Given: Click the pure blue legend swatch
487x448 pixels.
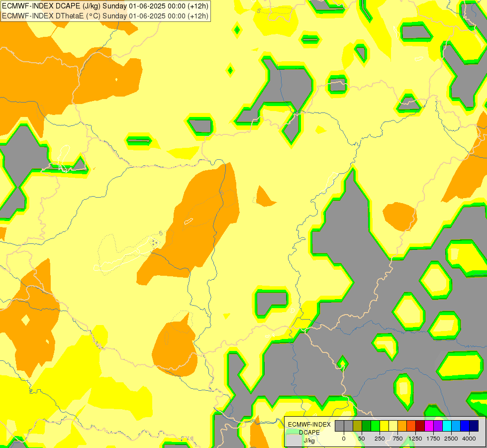Looking at the screenshot, I should pyautogui.click(x=465, y=426).
